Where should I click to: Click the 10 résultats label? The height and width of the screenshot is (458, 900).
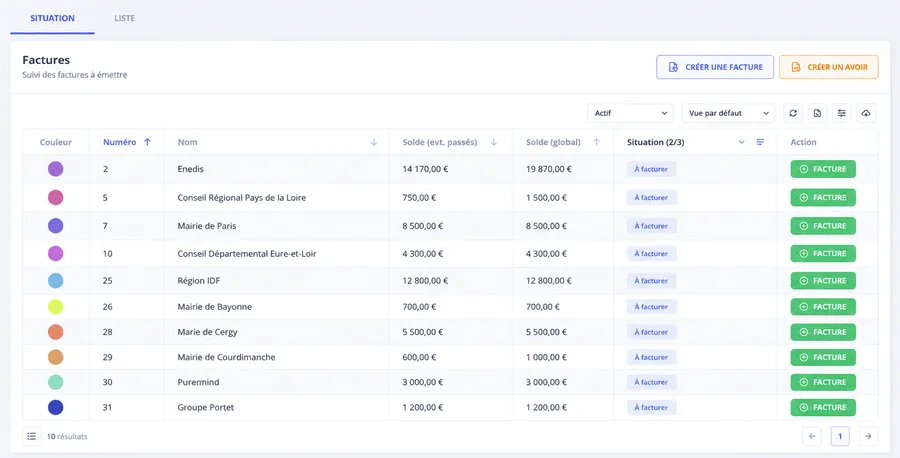(x=67, y=437)
